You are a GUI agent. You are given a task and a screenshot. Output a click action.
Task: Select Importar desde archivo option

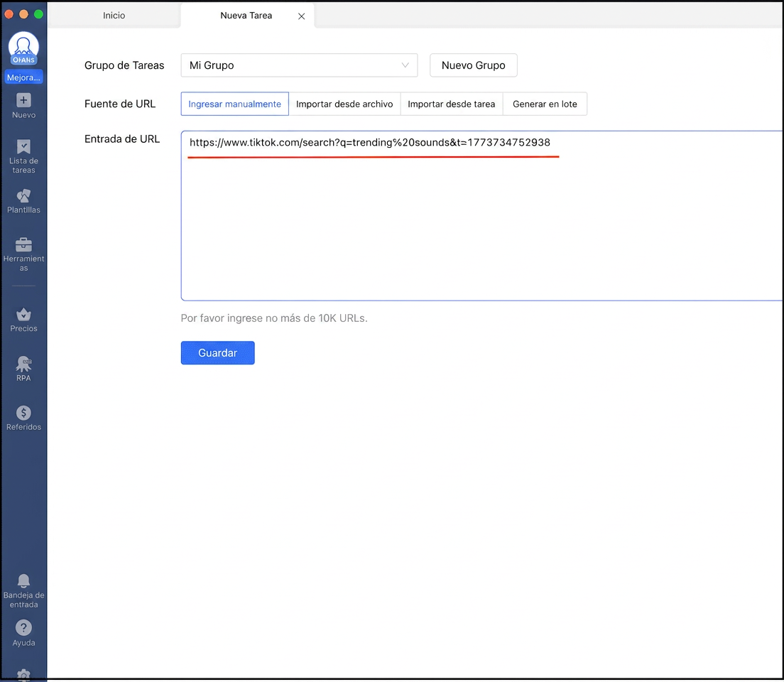click(344, 104)
